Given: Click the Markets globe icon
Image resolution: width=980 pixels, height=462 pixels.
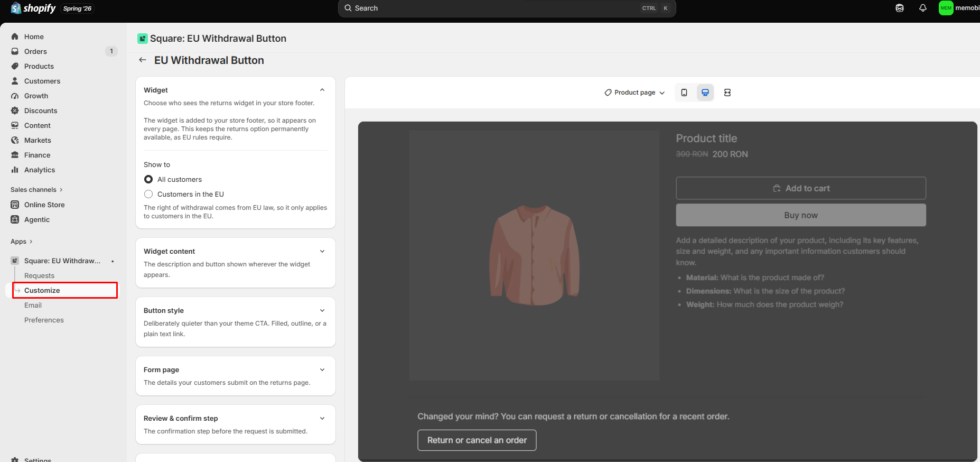Looking at the screenshot, I should tap(15, 140).
